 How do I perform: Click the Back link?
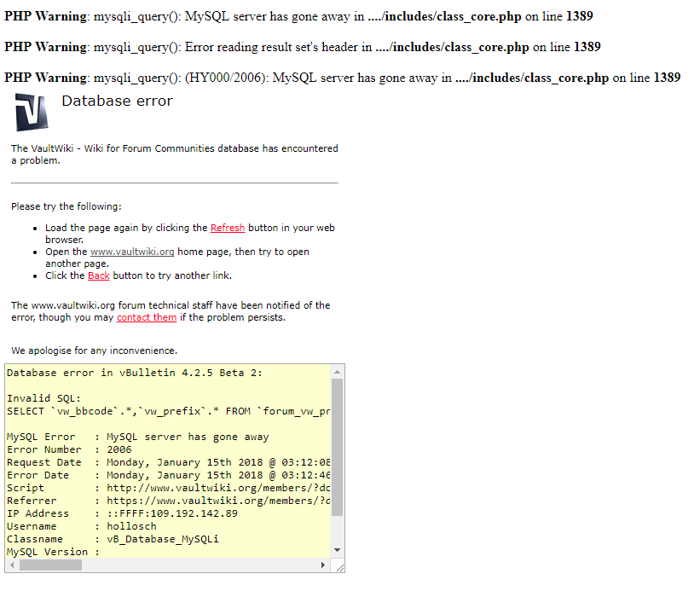pyautogui.click(x=99, y=275)
